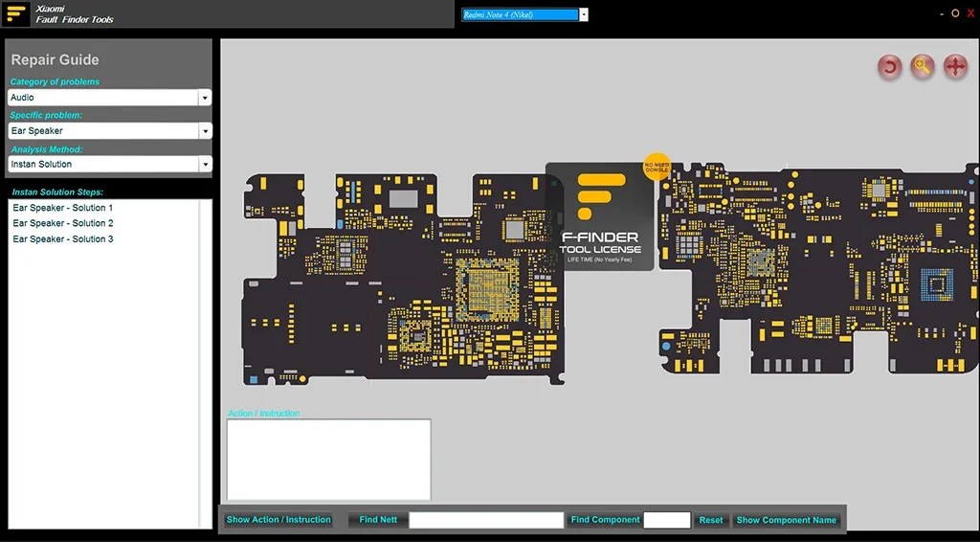Expand the Specific problem dropdown arrow
This screenshot has width=980, height=542.
[205, 130]
